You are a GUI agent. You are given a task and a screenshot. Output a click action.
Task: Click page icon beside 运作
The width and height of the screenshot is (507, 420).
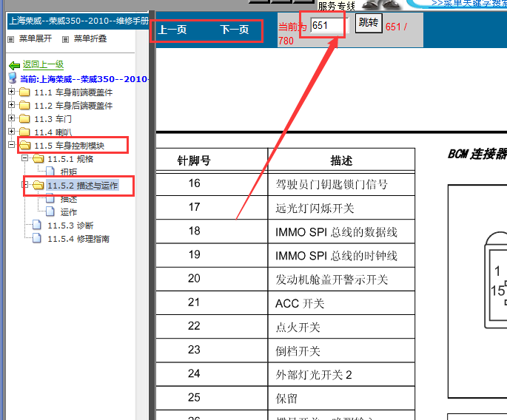50,211
